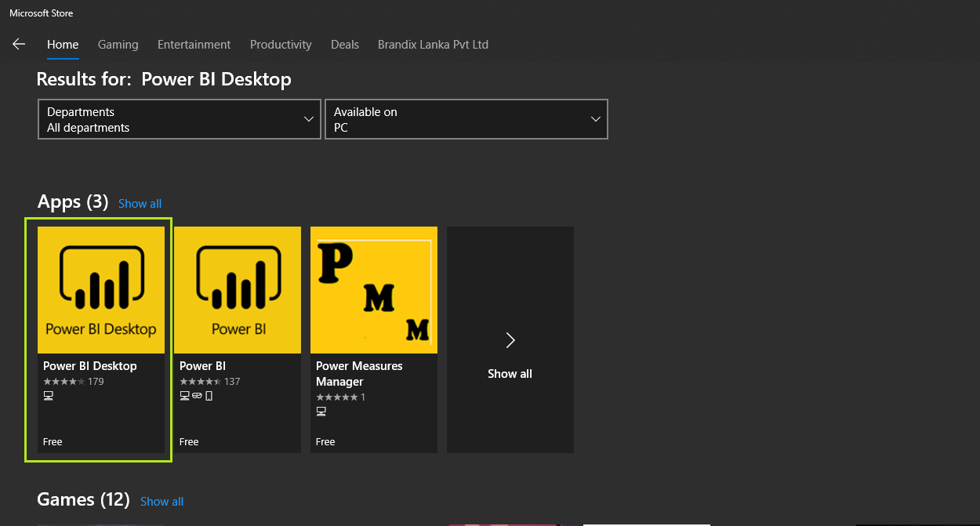The height and width of the screenshot is (526, 980).
Task: Click the Power BI app title text
Action: pos(203,366)
